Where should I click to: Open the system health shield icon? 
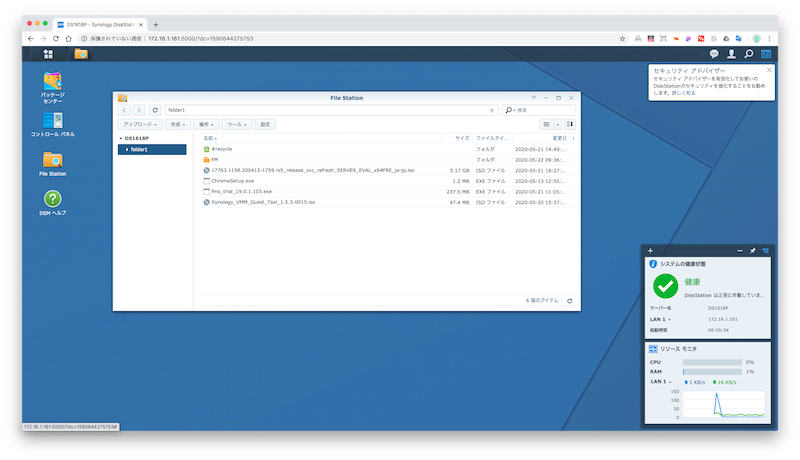tap(653, 264)
